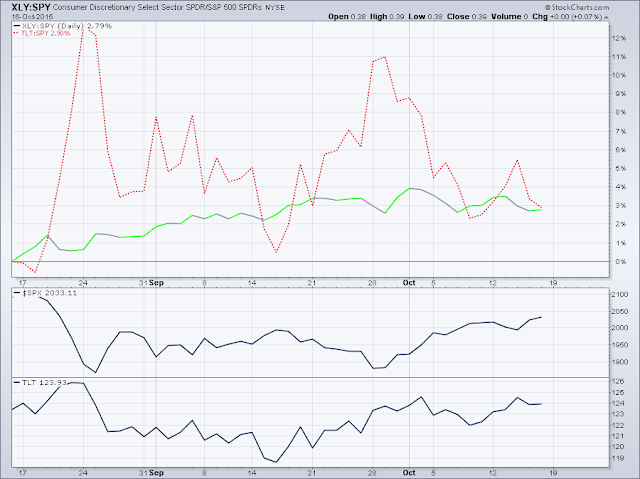Click the 122 label on the TLT axis
Image resolution: width=640 pixels, height=479 pixels.
point(618,425)
